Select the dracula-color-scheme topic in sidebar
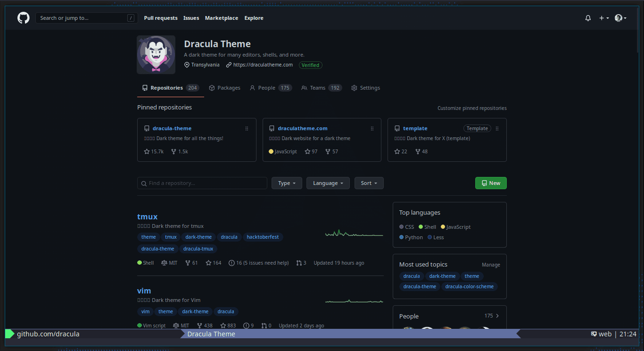Screen dimensions: 644x351 click(x=470, y=286)
